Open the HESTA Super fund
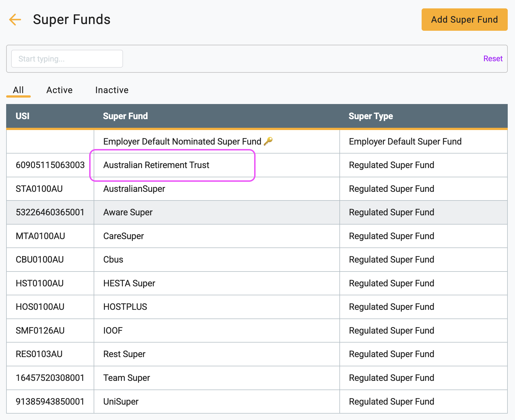Viewport: 515px width, 420px height. (129, 283)
